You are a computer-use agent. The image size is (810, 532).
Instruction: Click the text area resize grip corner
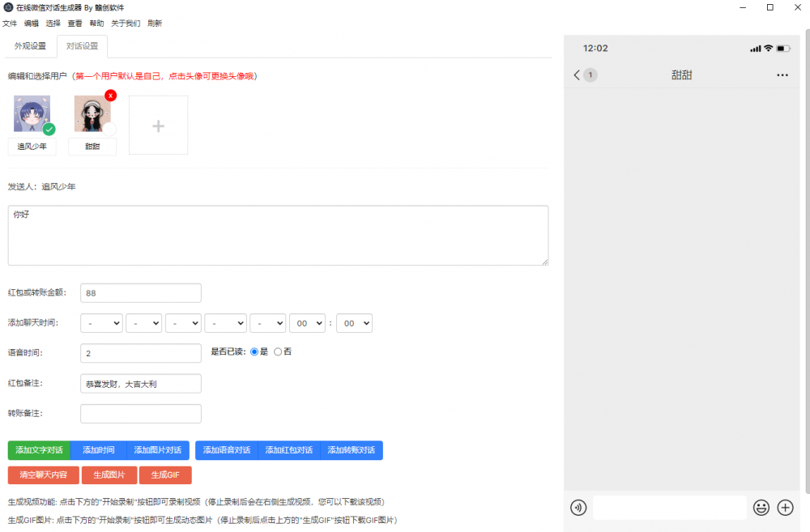pos(545,262)
